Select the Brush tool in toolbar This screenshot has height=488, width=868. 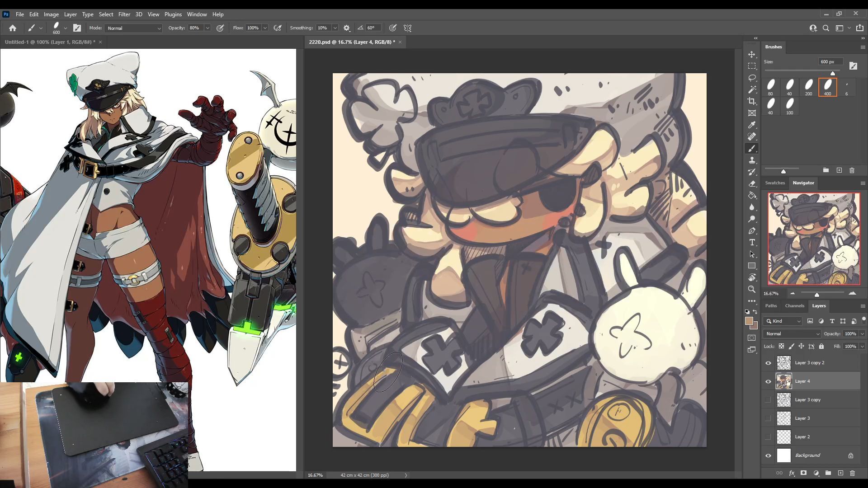(752, 149)
